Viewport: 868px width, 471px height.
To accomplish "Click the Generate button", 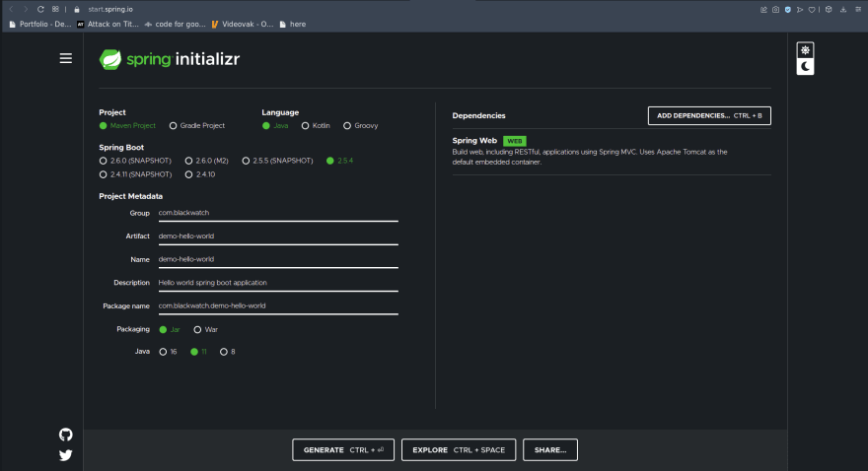I will pos(343,450).
